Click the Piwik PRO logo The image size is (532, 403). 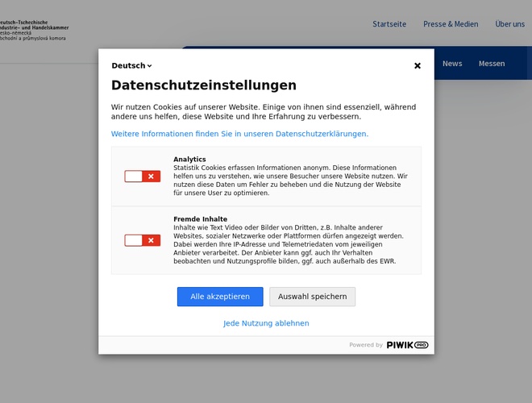click(407, 345)
